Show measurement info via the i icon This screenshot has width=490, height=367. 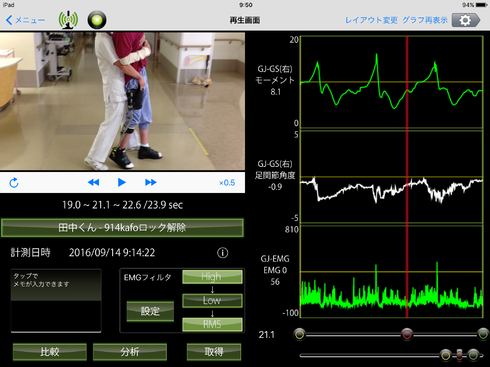click(x=223, y=253)
